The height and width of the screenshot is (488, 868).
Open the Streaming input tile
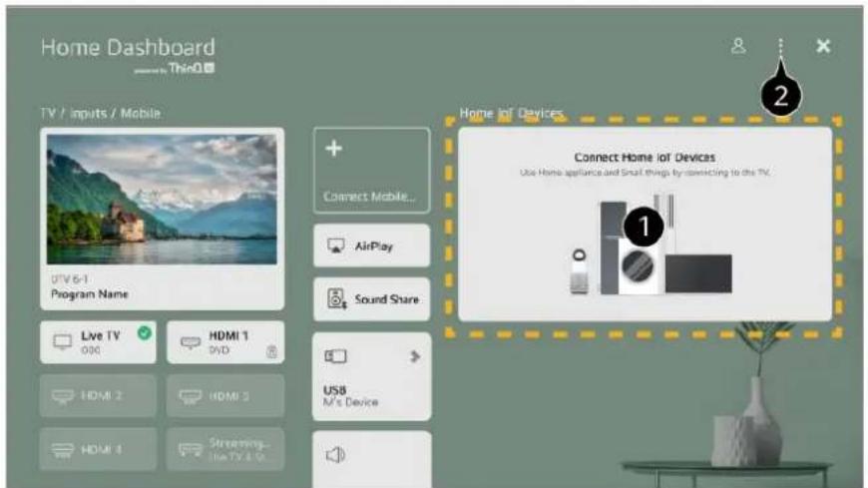(x=225, y=449)
